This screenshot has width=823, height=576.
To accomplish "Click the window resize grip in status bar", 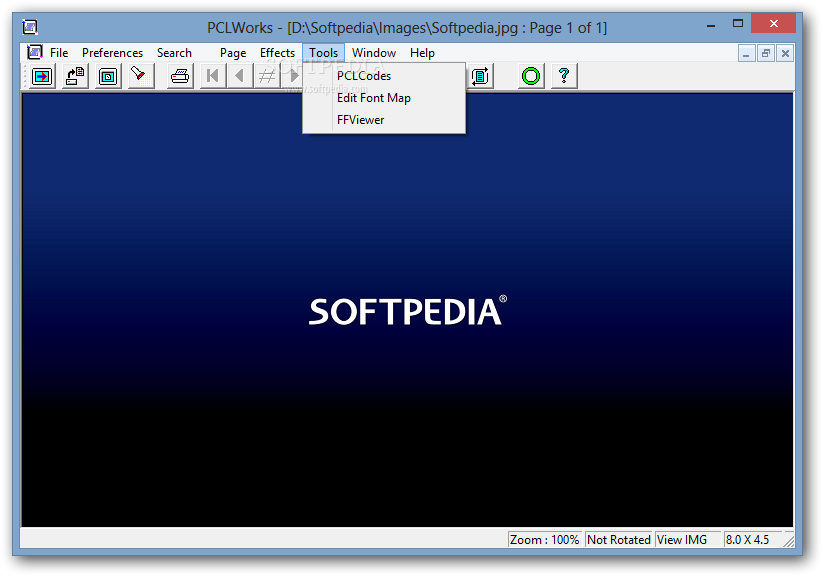I will 789,541.
